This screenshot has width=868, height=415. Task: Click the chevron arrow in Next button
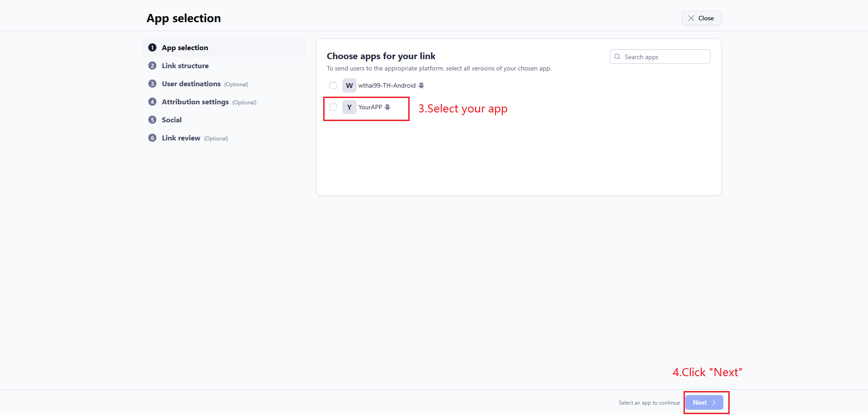pos(714,402)
